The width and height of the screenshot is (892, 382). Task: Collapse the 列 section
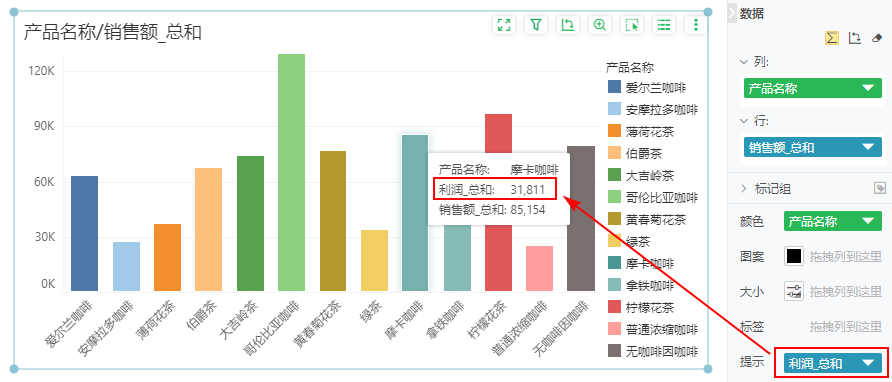coord(744,61)
